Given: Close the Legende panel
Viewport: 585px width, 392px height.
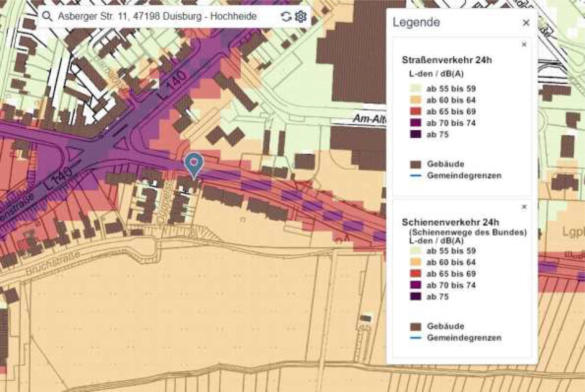Looking at the screenshot, I should coord(526,23).
